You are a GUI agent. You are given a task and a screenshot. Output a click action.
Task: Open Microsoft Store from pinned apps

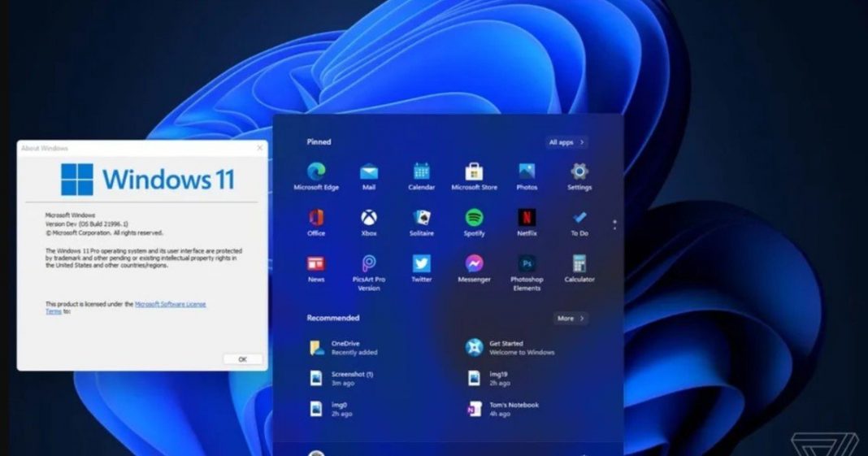[x=474, y=172]
